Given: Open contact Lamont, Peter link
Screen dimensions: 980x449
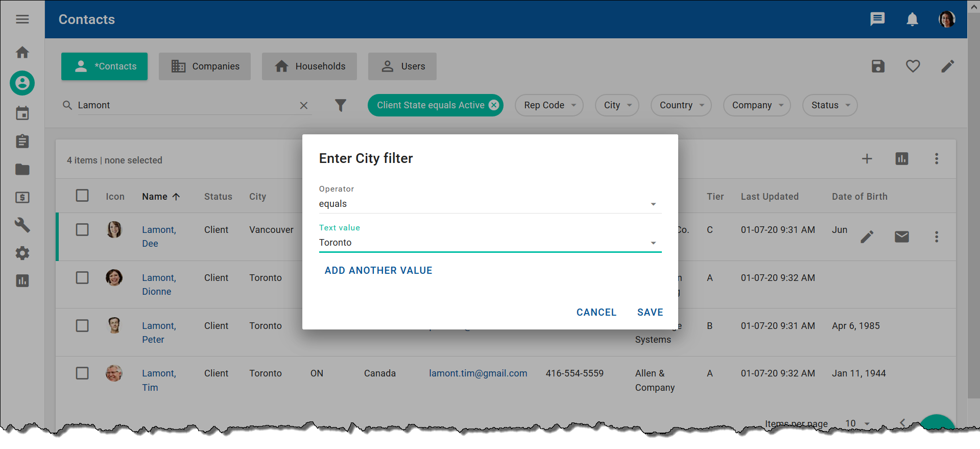Looking at the screenshot, I should point(159,333).
